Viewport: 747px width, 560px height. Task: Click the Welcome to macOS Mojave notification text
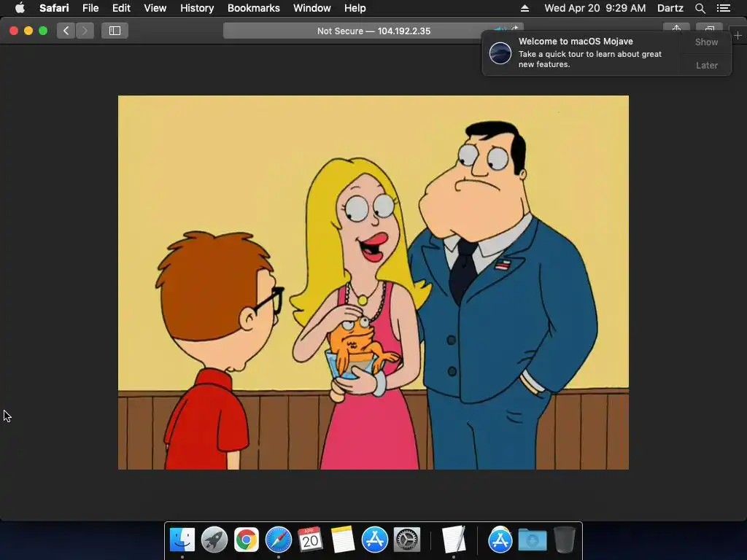click(x=576, y=42)
